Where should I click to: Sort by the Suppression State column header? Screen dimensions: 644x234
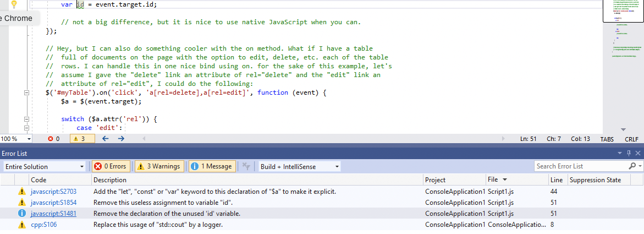point(595,179)
